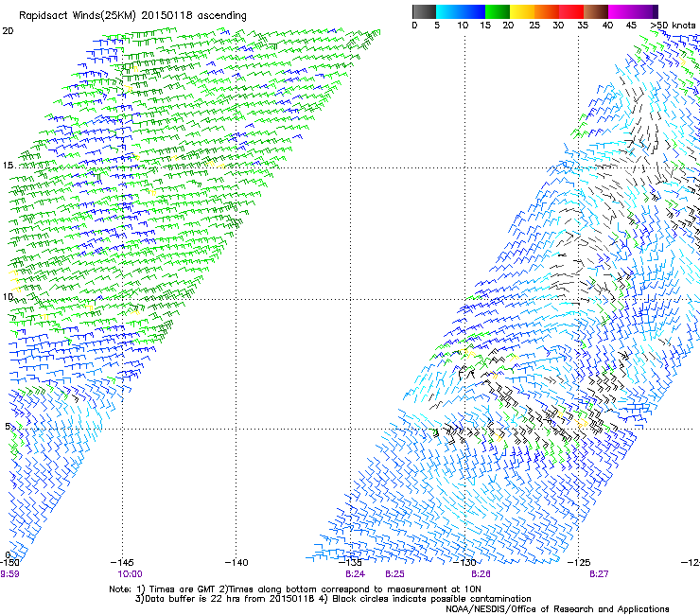The width and height of the screenshot is (700, 615).
Task: Click the '15' latitude label on left axis
Action: click(x=8, y=166)
